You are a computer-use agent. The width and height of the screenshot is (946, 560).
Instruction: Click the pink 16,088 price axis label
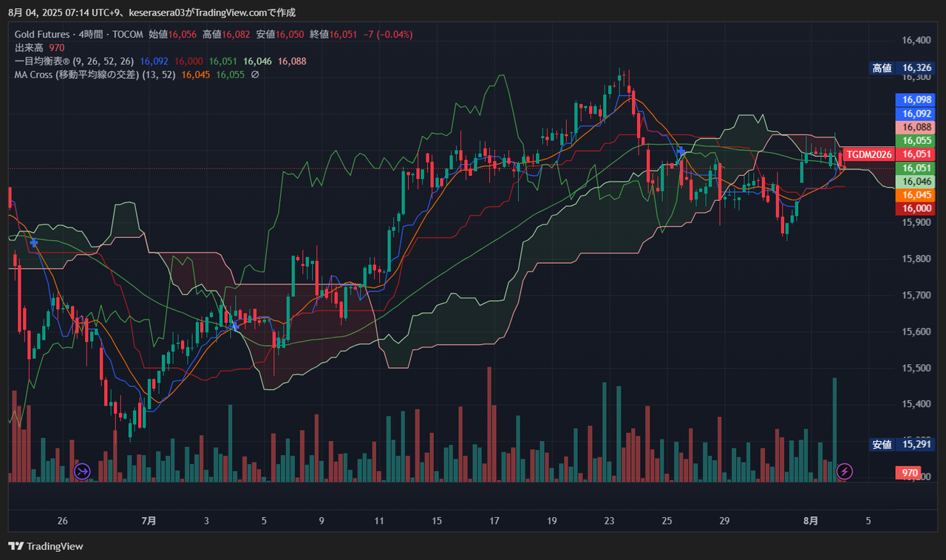point(917,127)
